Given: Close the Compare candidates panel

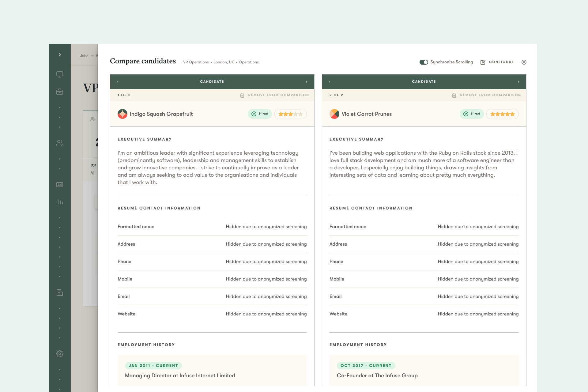Looking at the screenshot, I should coord(524,62).
